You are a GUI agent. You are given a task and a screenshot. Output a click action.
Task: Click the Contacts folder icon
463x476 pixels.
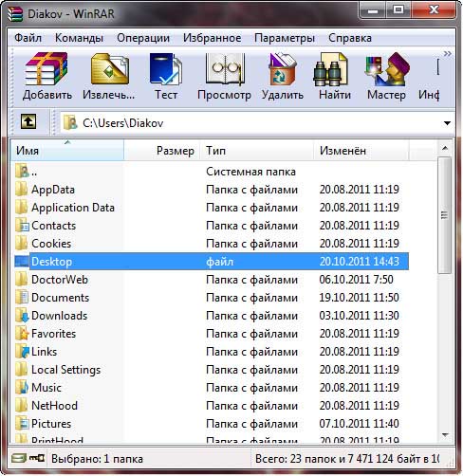coord(22,226)
